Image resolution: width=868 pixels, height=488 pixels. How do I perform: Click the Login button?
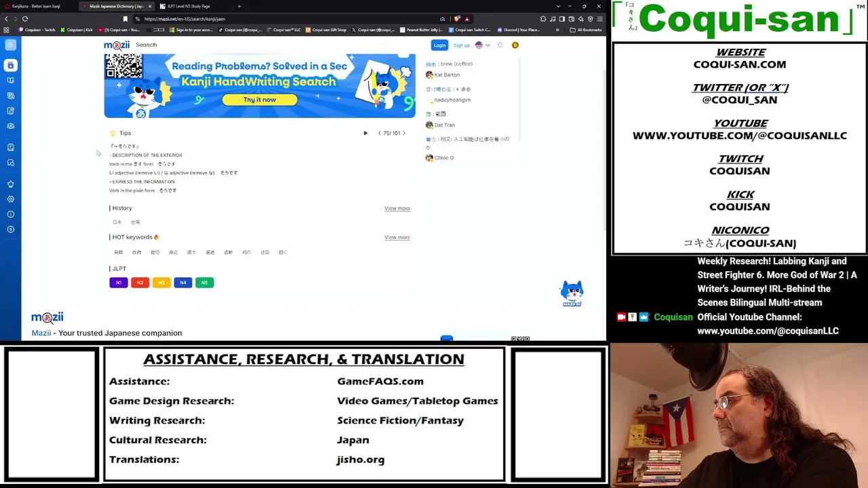pyautogui.click(x=439, y=45)
